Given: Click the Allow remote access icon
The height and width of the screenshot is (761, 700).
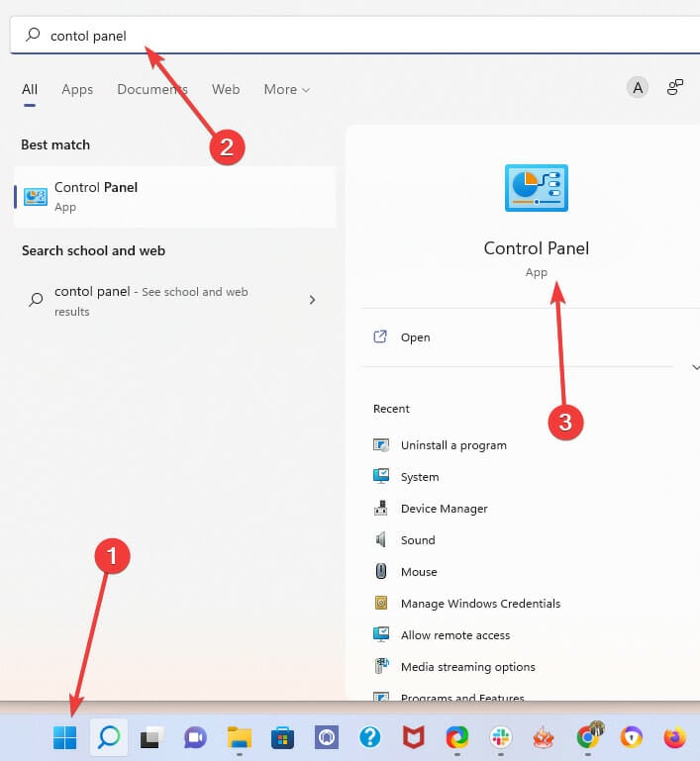Looking at the screenshot, I should coord(381,634).
